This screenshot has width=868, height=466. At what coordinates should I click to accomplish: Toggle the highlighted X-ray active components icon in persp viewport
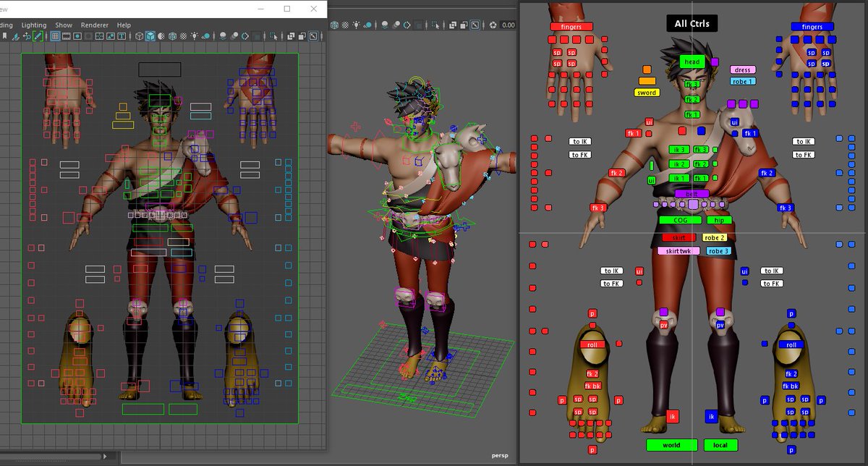475,25
